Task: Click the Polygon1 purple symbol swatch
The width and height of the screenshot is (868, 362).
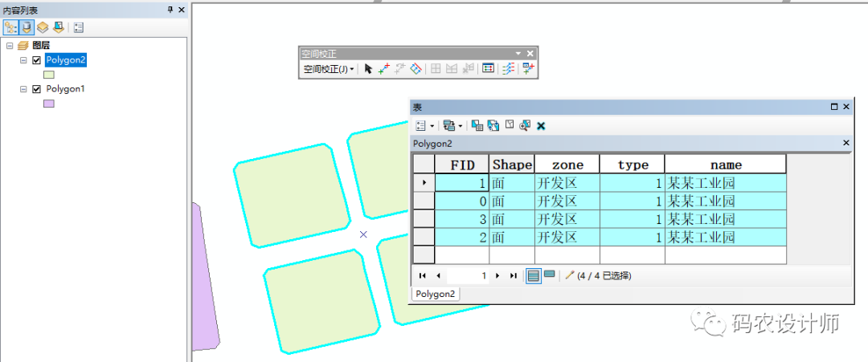Action: tap(49, 104)
